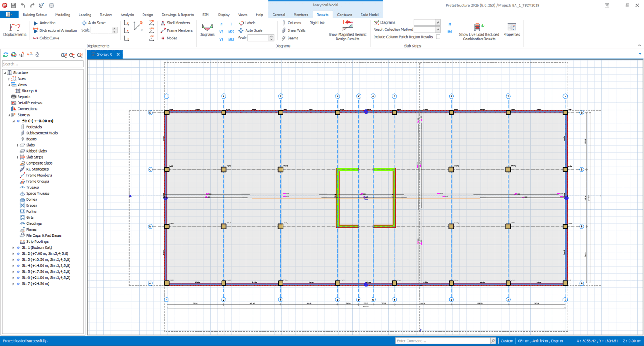Open the Analysis ribbon tab
This screenshot has height=346, width=644.
click(x=127, y=15)
